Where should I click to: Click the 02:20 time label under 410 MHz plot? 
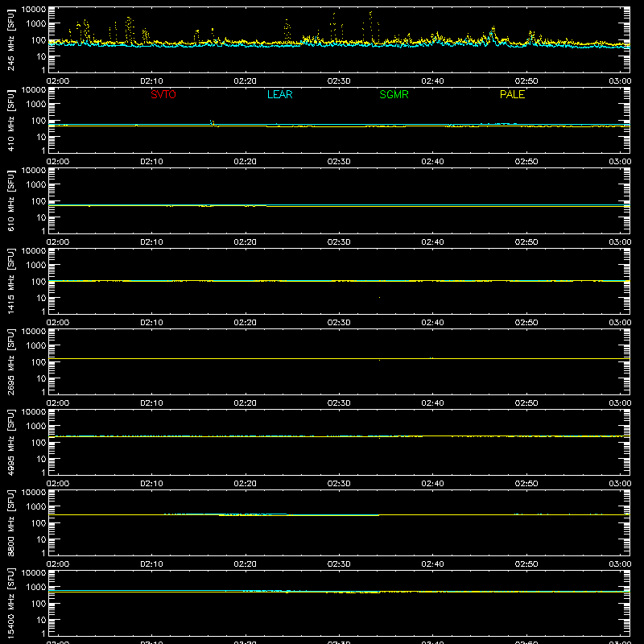(246, 162)
